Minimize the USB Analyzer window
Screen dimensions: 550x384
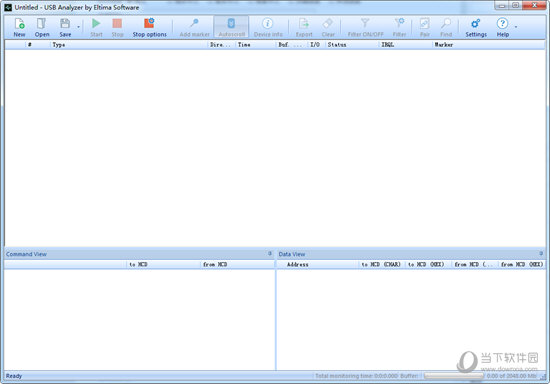(502, 5)
